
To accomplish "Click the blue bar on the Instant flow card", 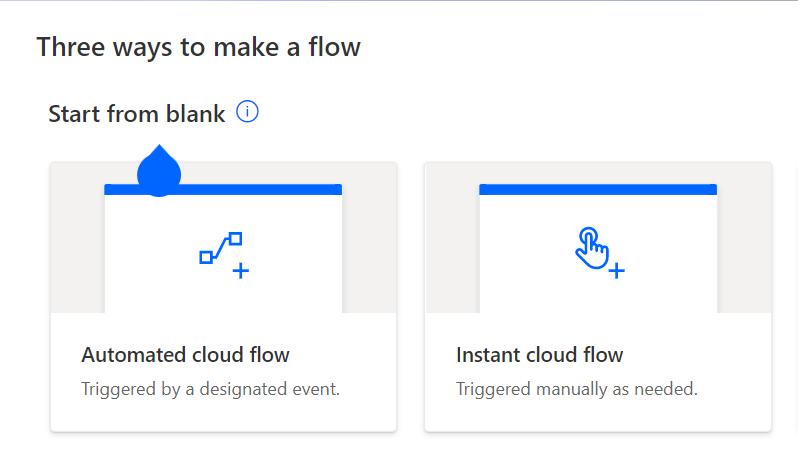I will [x=598, y=189].
